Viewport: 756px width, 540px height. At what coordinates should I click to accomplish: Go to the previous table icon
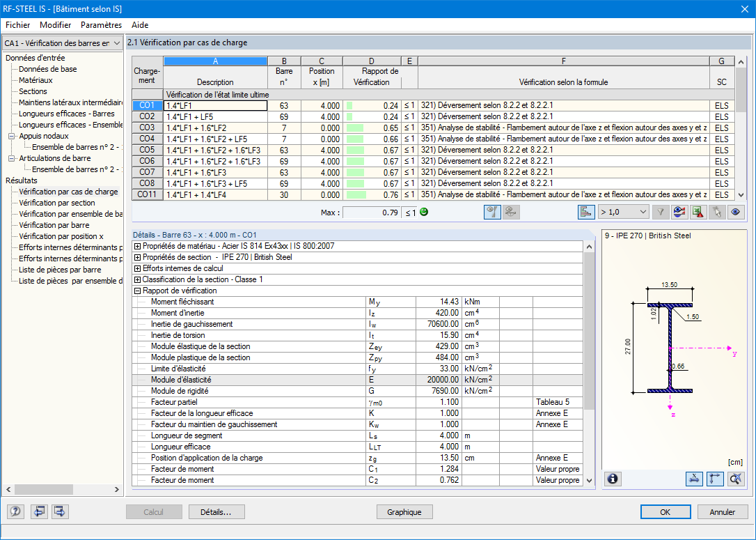coord(38,511)
